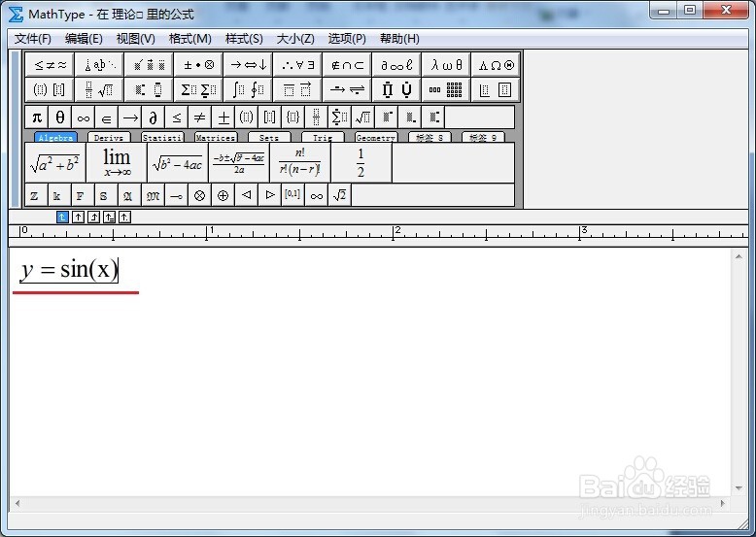
Task: Switch to the Sets tab
Action: (268, 137)
